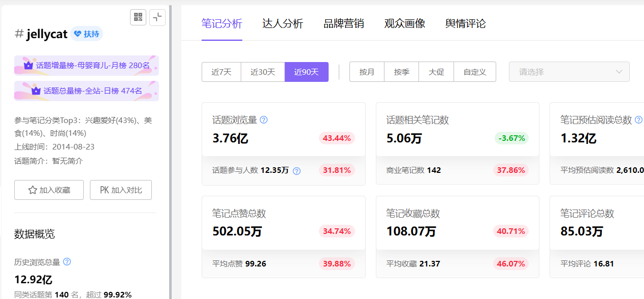Image resolution: width=644 pixels, height=299 pixels.
Task: Choose the 按月 period option
Action: [367, 72]
